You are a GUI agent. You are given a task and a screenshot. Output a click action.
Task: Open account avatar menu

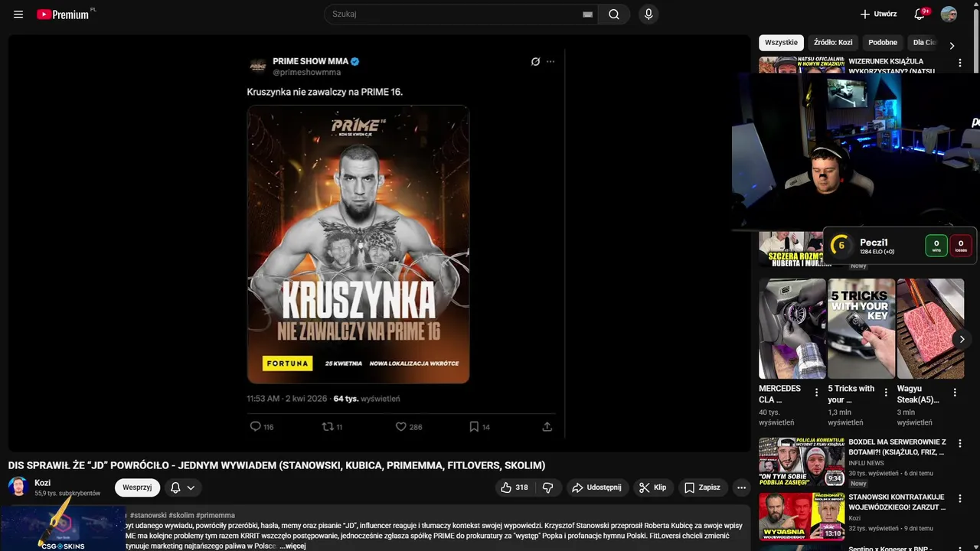949,15
